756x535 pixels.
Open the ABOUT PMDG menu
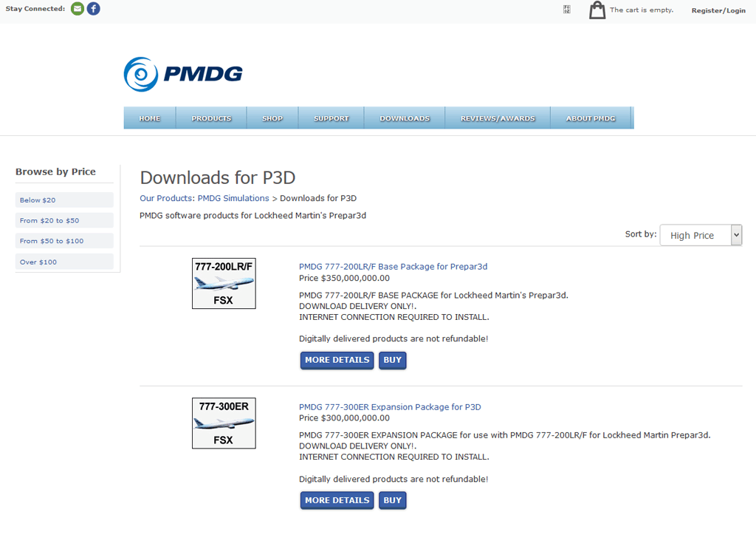tap(591, 118)
